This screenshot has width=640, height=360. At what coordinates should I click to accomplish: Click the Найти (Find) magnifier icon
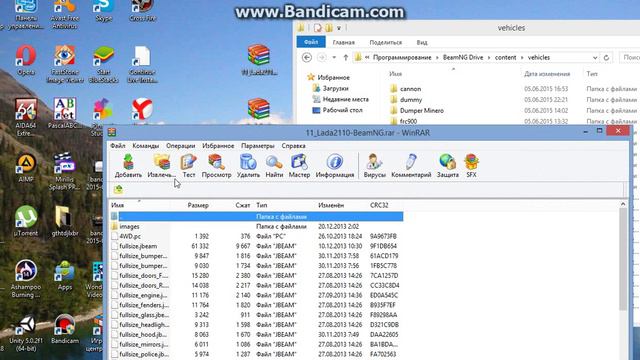coord(274,166)
